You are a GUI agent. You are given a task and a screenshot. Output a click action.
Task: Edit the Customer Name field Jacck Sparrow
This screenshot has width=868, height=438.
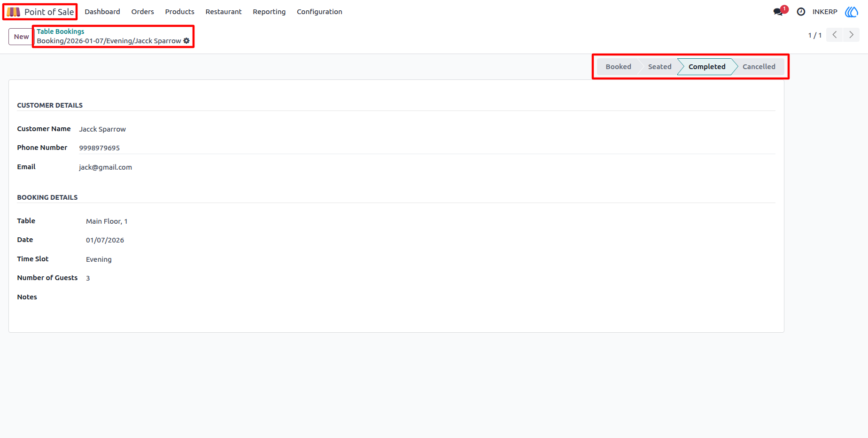pos(427,129)
